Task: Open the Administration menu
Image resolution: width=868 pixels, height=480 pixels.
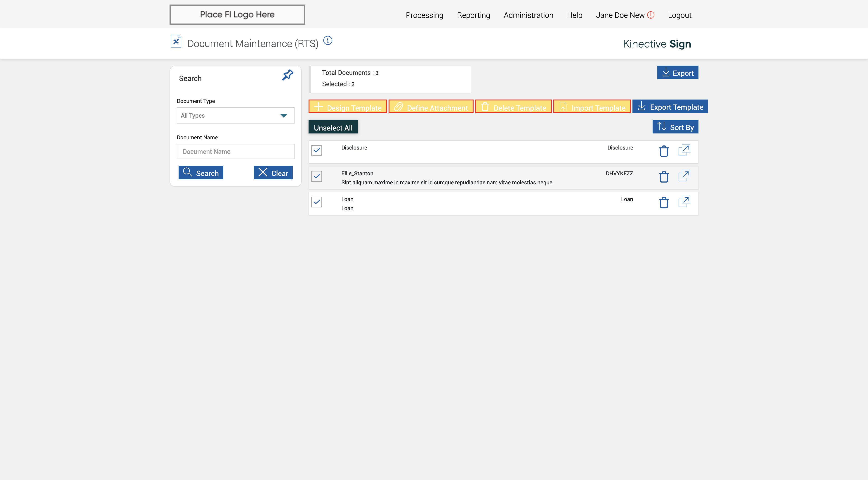Action: click(528, 15)
